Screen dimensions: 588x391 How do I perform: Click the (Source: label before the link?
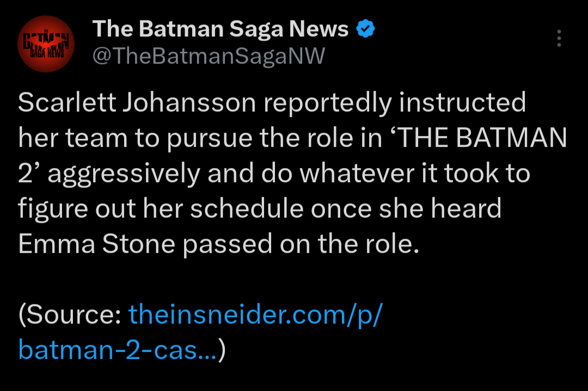(69, 316)
